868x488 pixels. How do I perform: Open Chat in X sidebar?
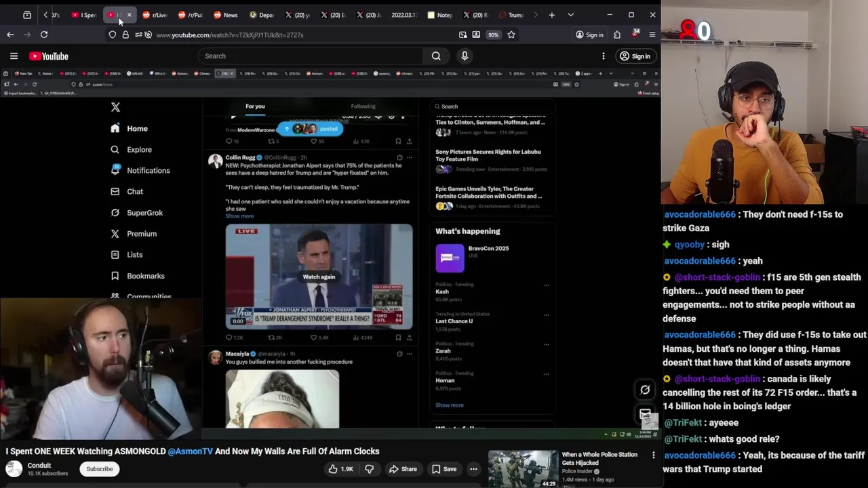click(x=127, y=192)
